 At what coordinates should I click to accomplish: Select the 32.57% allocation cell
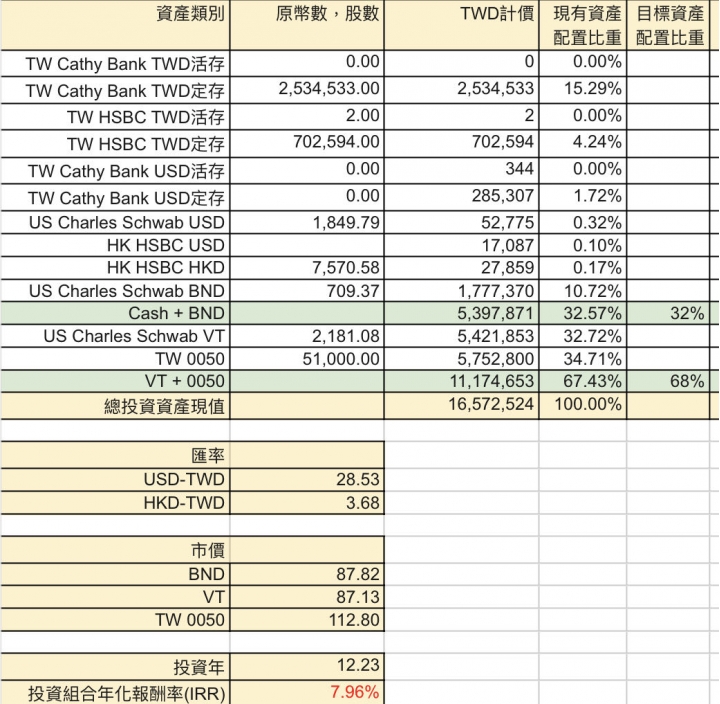(x=583, y=313)
